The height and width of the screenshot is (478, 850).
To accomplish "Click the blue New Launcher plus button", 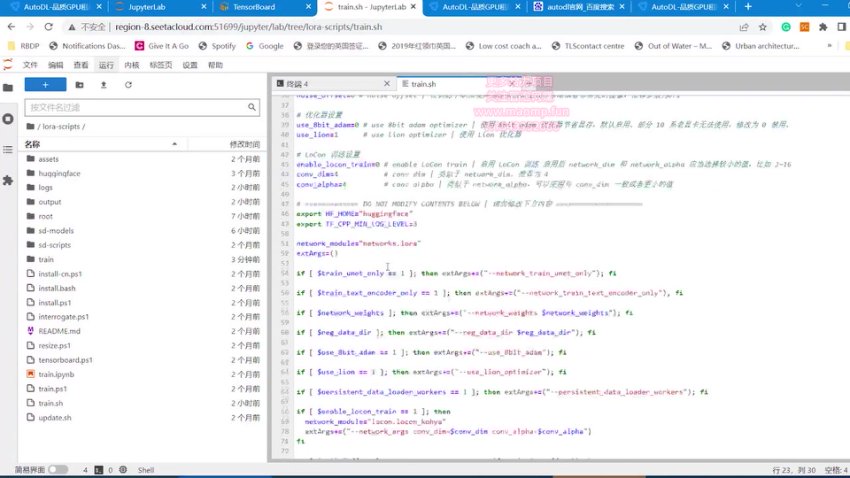I will point(45,85).
